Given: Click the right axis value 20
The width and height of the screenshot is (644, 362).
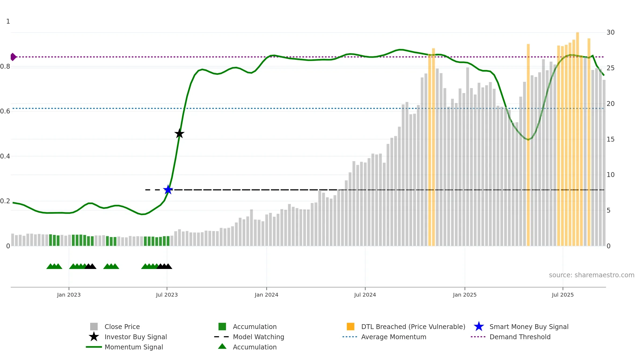Looking at the screenshot, I should click(610, 104).
